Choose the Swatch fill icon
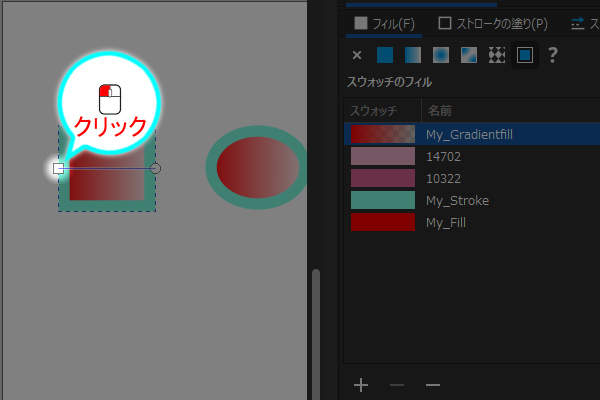Viewport: 600px width, 400px height. (x=525, y=55)
